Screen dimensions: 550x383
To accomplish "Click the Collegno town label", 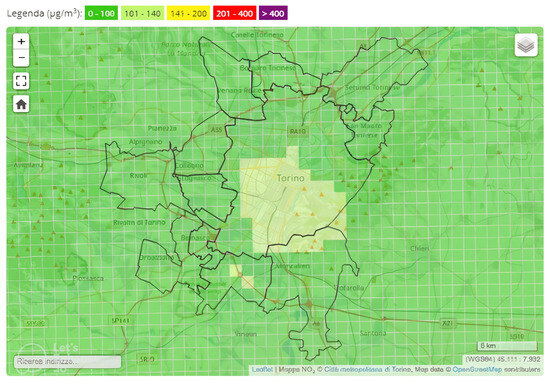I will [x=189, y=165].
